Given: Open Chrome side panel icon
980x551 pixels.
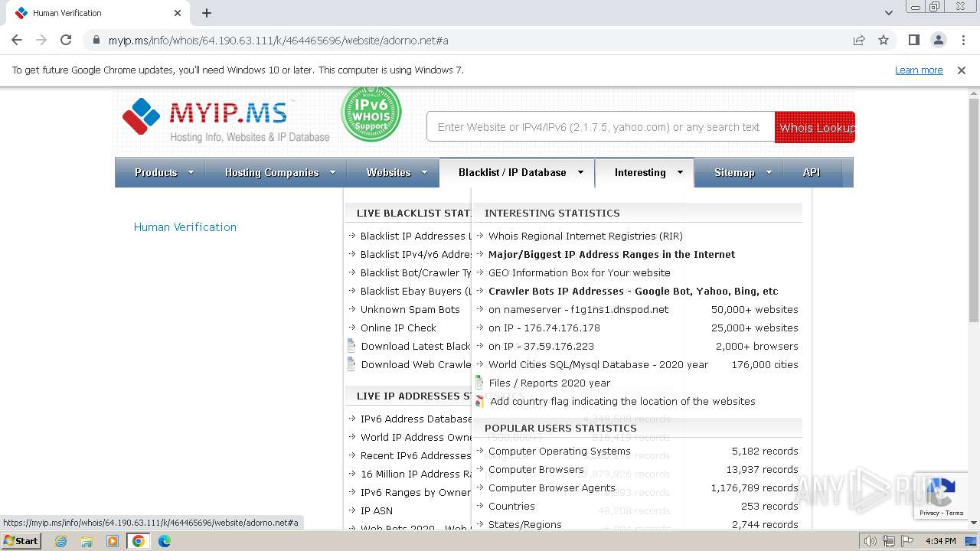Looking at the screenshot, I should click(913, 40).
